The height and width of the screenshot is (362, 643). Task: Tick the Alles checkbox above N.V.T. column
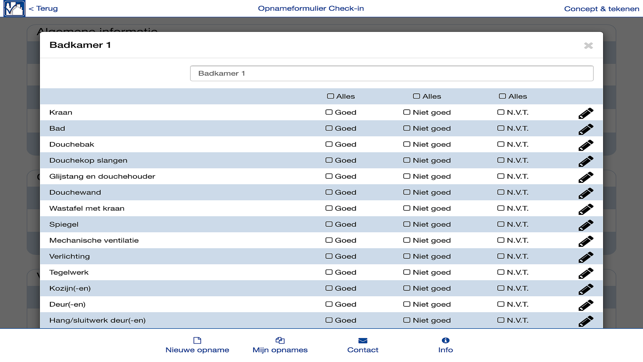pos(502,96)
